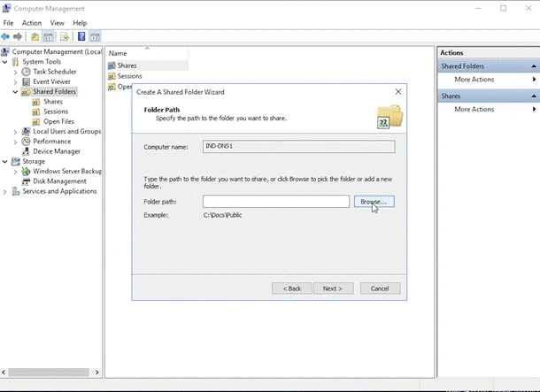Click the Folder path text field
Screen dimensions: 540x392
coord(276,202)
